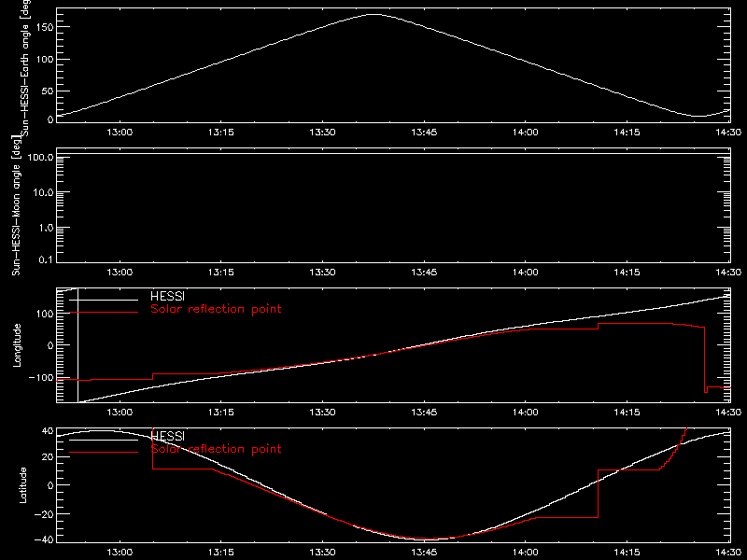Screen dimensions: 747x560
Task: Click the 100 tick on Longitude axis
Action: (x=44, y=314)
